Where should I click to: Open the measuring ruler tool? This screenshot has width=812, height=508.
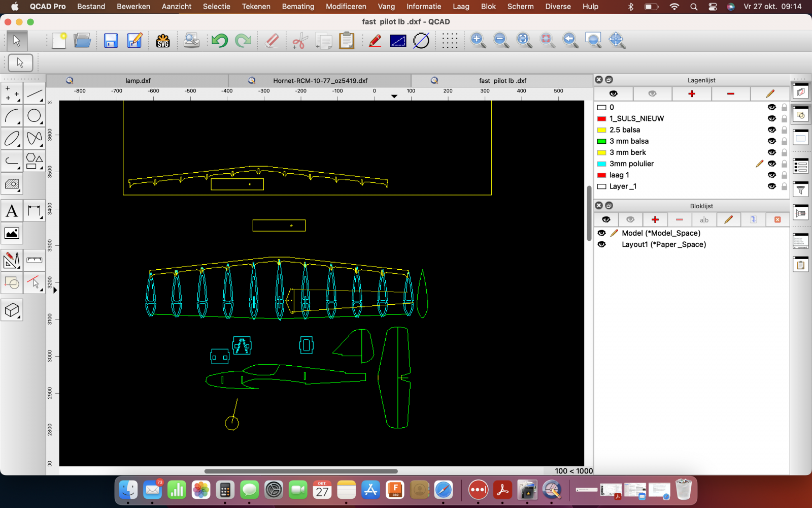pos(34,260)
